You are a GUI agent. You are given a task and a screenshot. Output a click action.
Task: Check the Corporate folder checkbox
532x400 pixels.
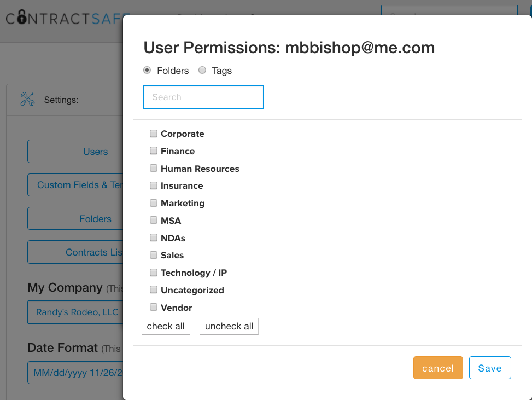154,134
